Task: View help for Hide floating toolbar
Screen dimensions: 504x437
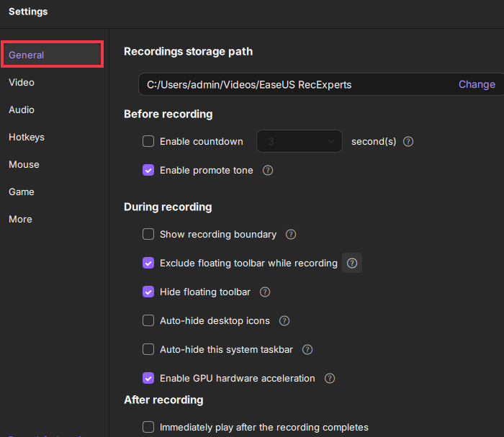Action: (x=265, y=292)
